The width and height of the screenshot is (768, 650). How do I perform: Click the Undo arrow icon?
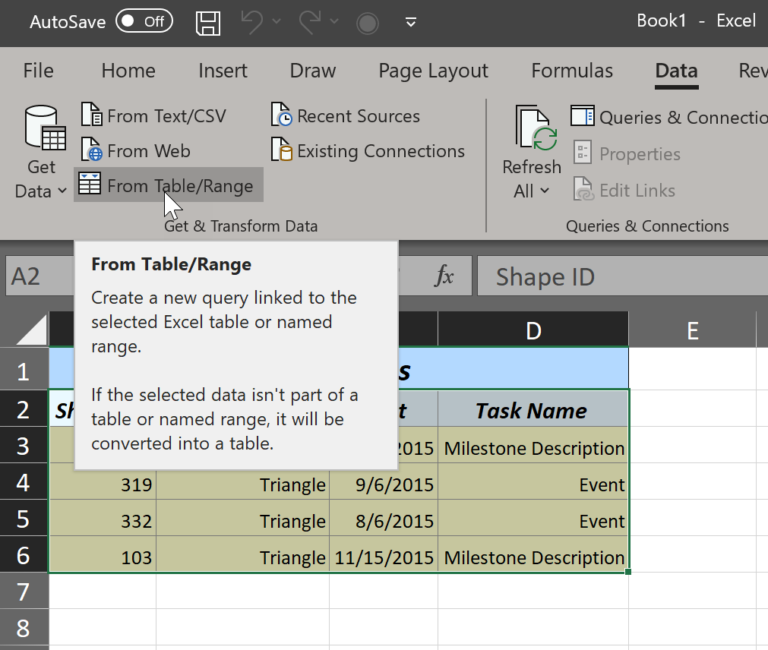tap(253, 22)
